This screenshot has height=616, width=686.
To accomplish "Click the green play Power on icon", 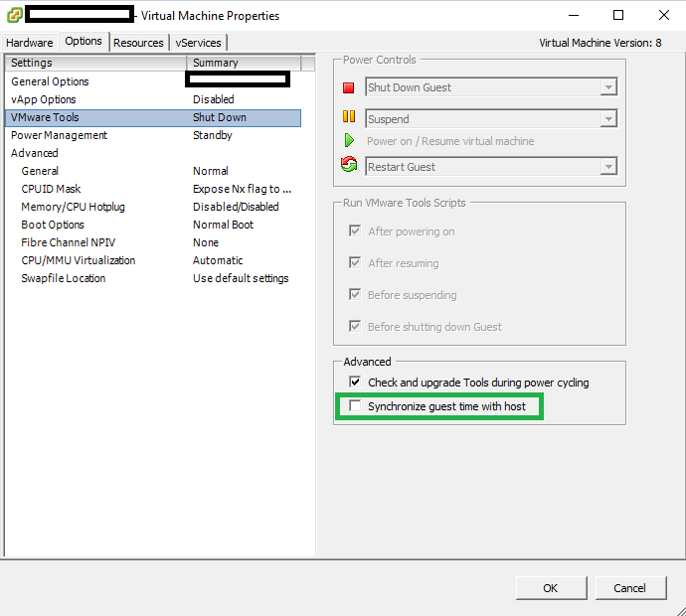I will point(349,140).
